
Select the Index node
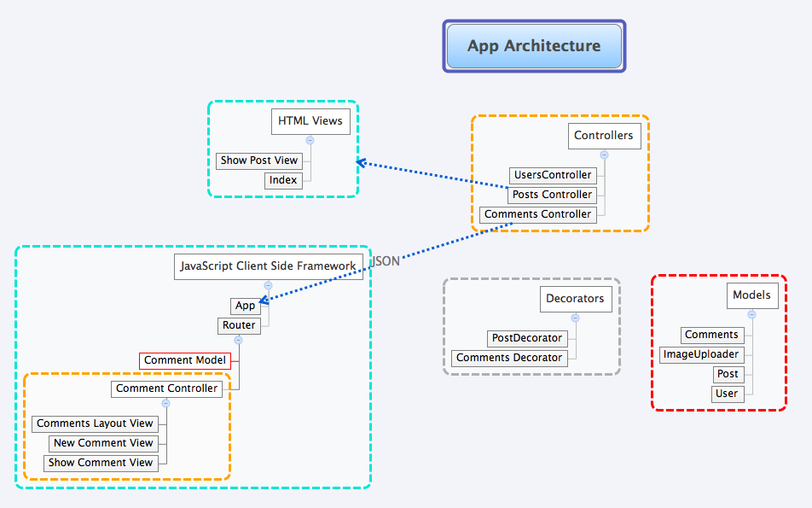(x=283, y=180)
